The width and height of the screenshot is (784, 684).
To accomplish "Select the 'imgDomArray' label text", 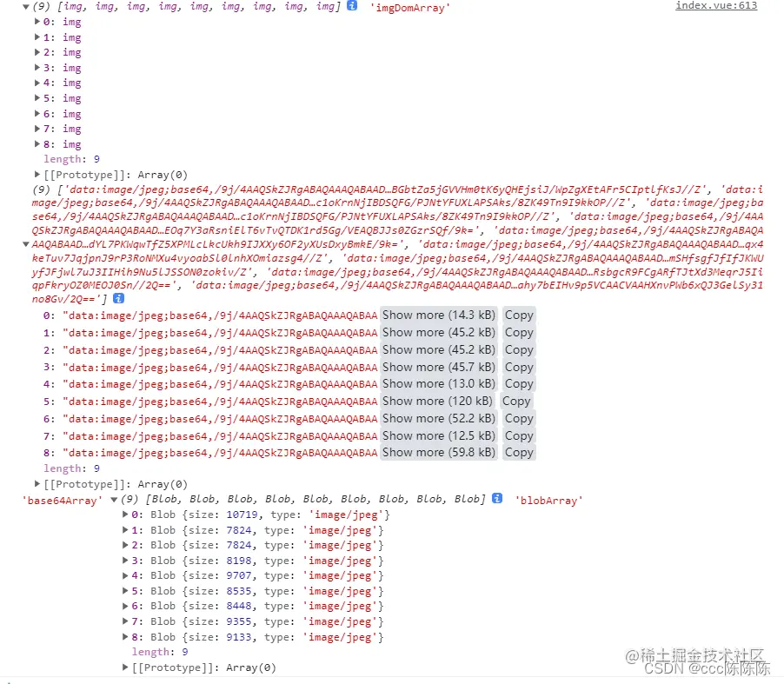I will pyautogui.click(x=409, y=8).
